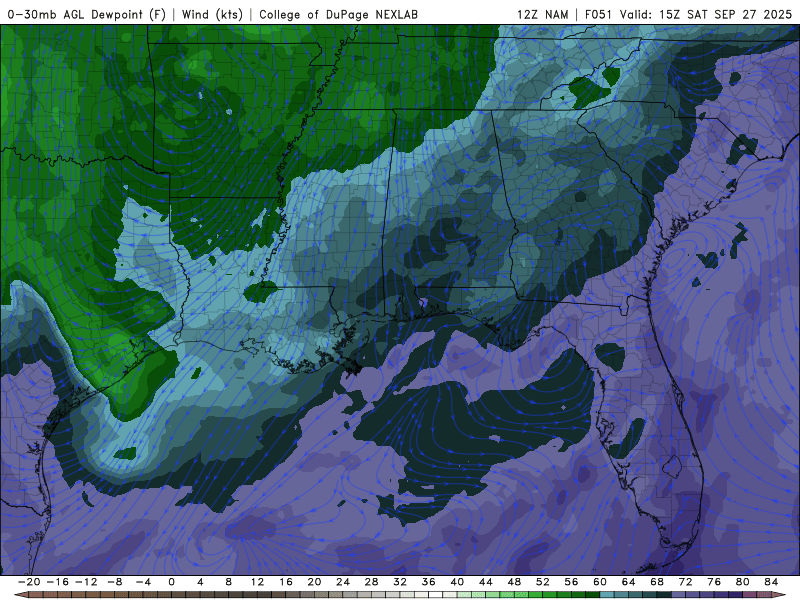Click the -8 value on the dewpoint legend
The image size is (800, 600).
click(x=114, y=582)
